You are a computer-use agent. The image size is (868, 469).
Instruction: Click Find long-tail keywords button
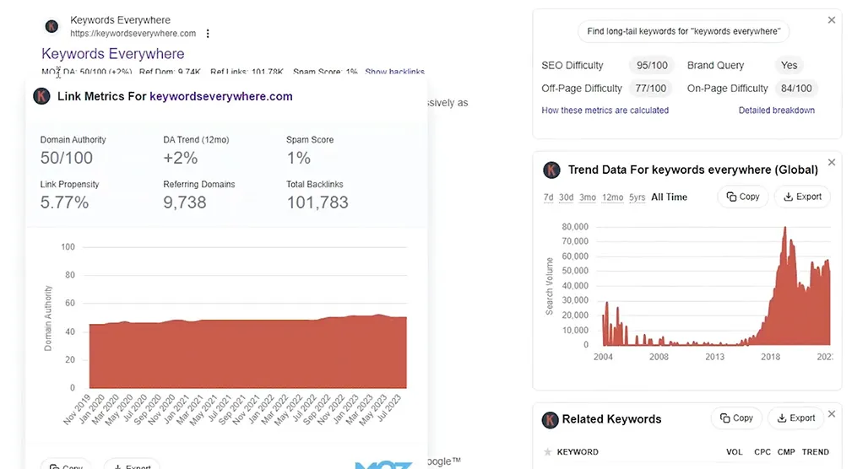tap(684, 31)
